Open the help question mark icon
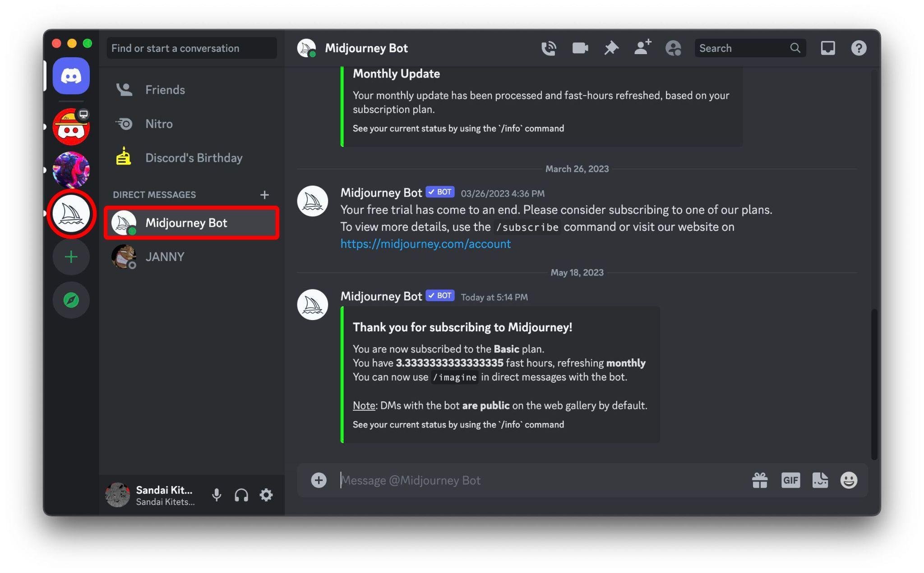924x573 pixels. [859, 48]
